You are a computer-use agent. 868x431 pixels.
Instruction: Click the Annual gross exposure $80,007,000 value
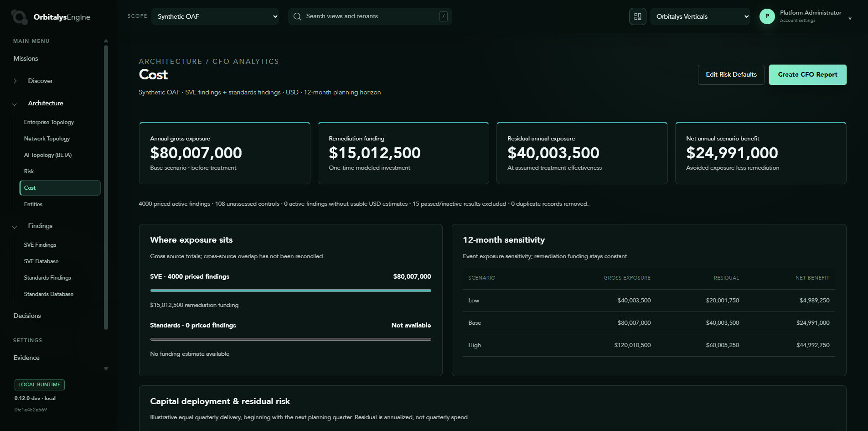[x=196, y=153]
